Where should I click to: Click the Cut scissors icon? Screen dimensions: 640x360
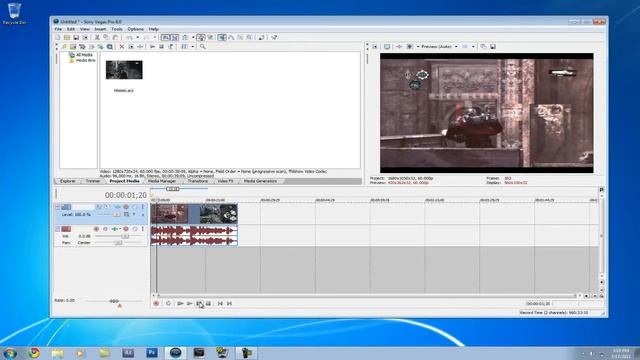pos(97,38)
